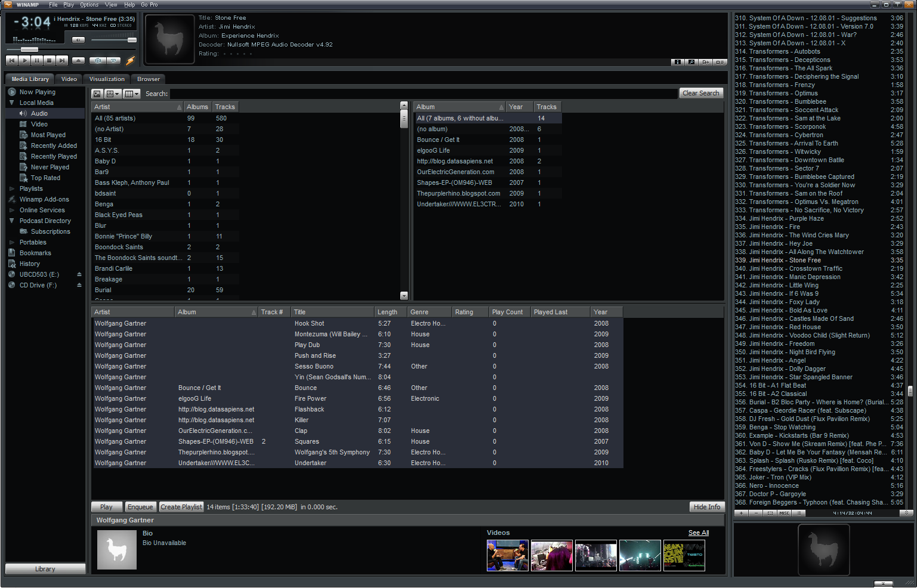Click the Go Pro menu item
Viewport: 917px width, 588px height.
click(x=149, y=5)
